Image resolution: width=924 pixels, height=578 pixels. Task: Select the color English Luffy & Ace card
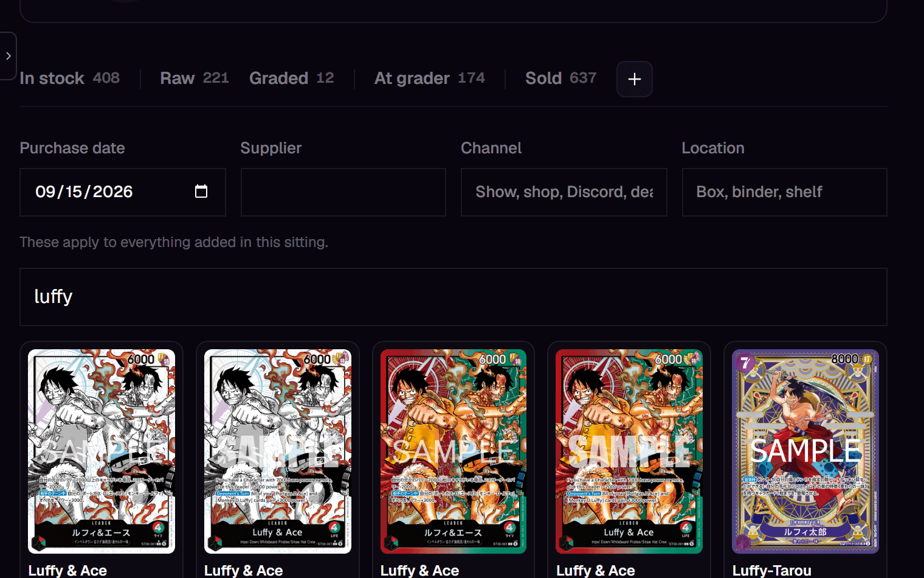pyautogui.click(x=629, y=451)
